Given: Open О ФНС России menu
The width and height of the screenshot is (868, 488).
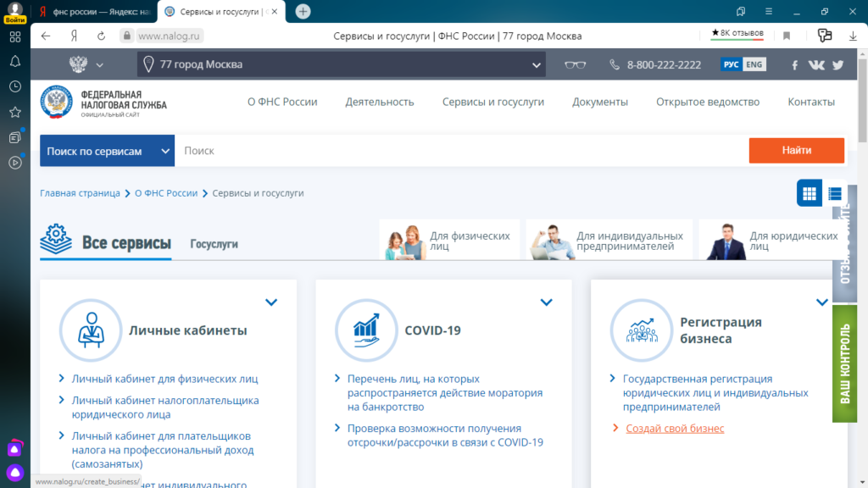Looking at the screenshot, I should 282,102.
